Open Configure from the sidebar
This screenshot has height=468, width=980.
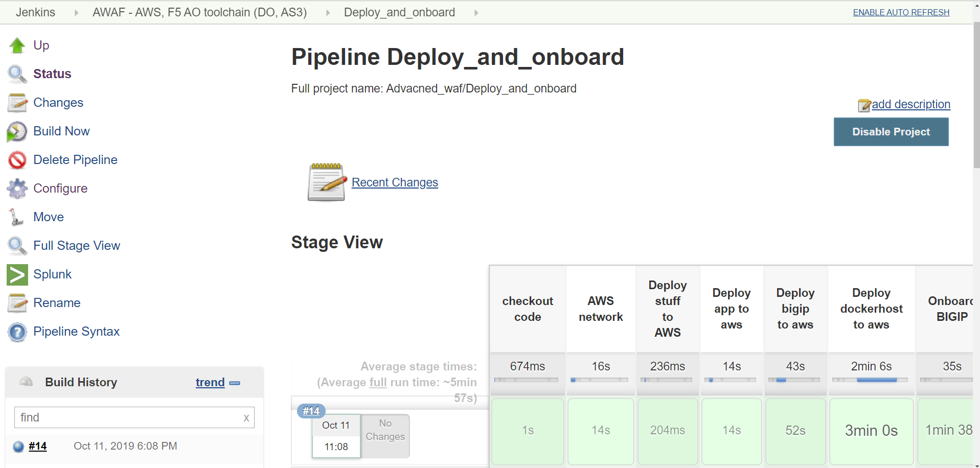60,189
